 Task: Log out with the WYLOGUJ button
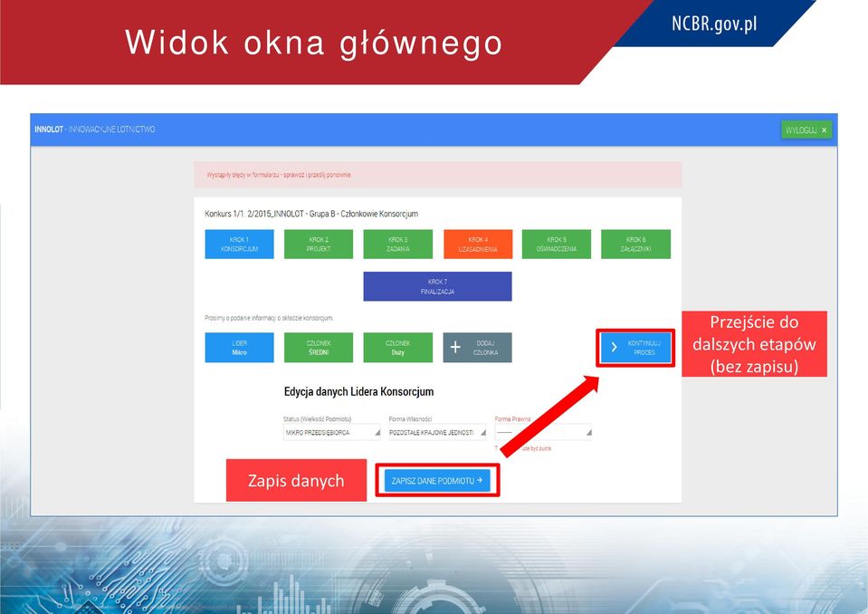pos(806,130)
